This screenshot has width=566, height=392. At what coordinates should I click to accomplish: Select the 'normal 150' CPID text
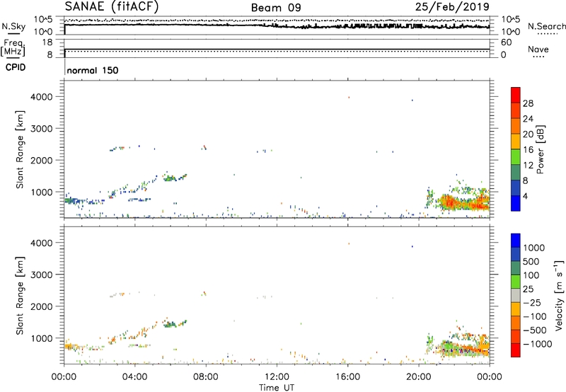coord(93,70)
